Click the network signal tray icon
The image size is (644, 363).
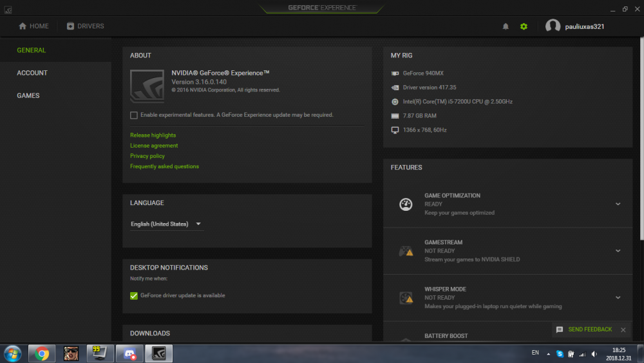click(x=582, y=353)
